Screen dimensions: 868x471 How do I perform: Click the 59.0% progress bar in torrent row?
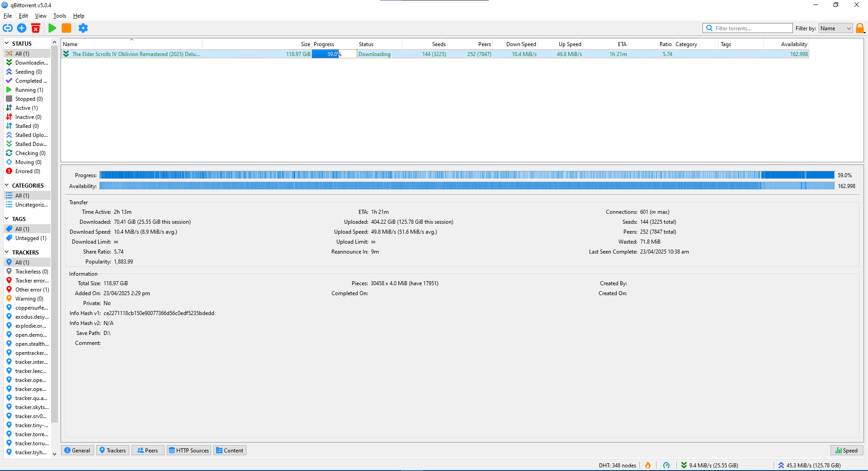[334, 54]
